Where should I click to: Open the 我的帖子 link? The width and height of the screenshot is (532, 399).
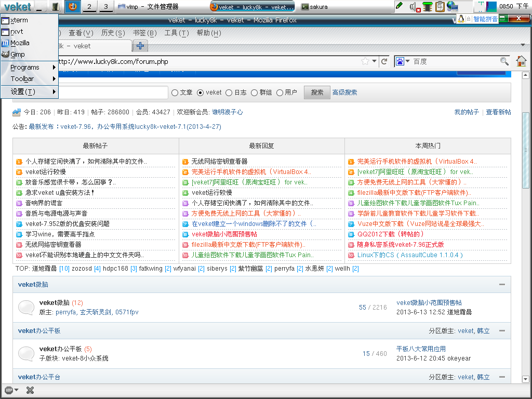(x=467, y=112)
